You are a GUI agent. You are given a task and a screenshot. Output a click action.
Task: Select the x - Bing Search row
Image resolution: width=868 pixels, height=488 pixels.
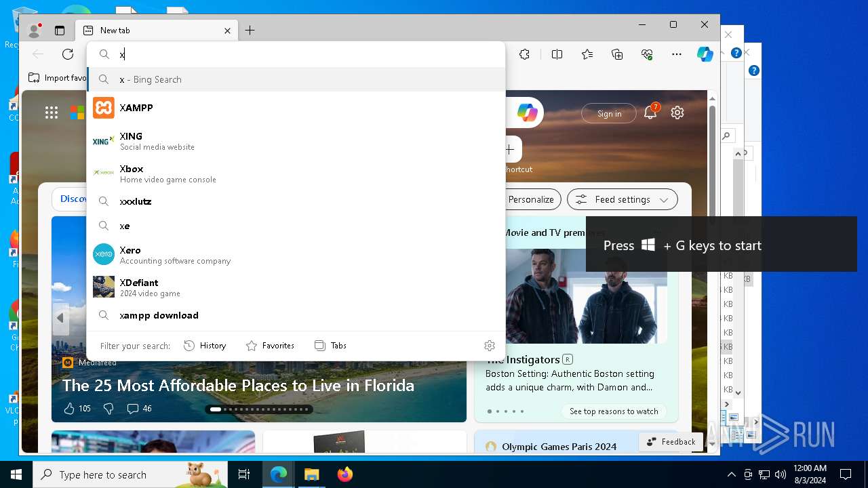point(296,79)
